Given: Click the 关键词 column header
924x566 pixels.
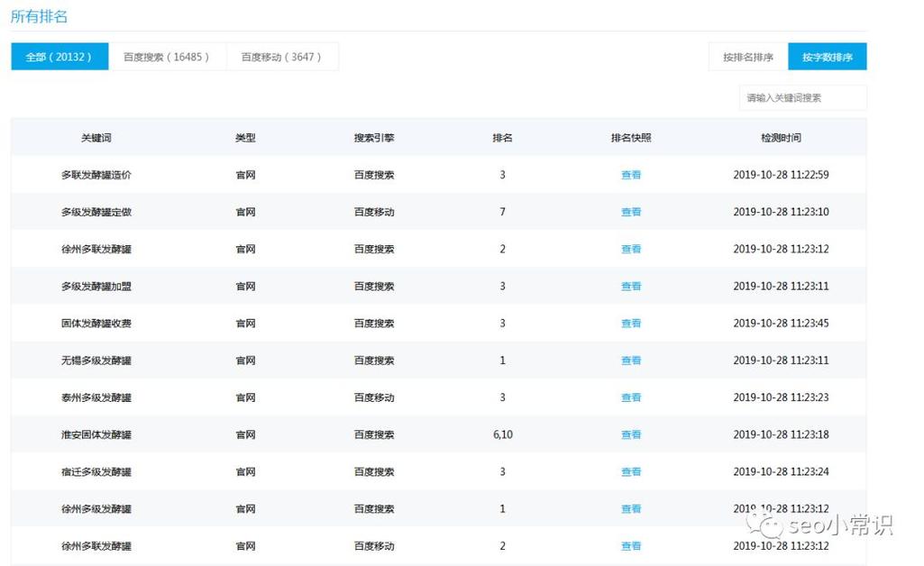Looking at the screenshot, I should click(96, 138).
